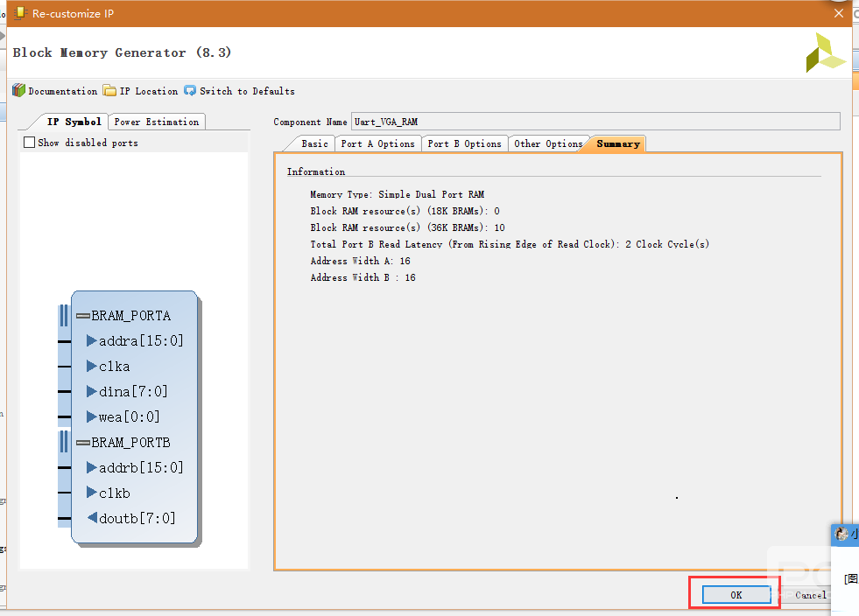Collapse the BRAM_PORTA interface group

(82, 316)
